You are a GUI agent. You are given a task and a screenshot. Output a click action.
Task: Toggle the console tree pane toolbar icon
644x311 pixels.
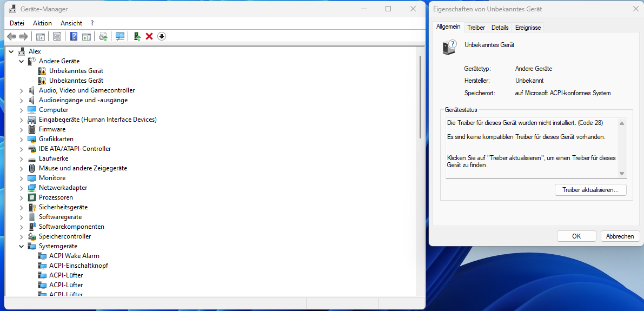tap(40, 37)
